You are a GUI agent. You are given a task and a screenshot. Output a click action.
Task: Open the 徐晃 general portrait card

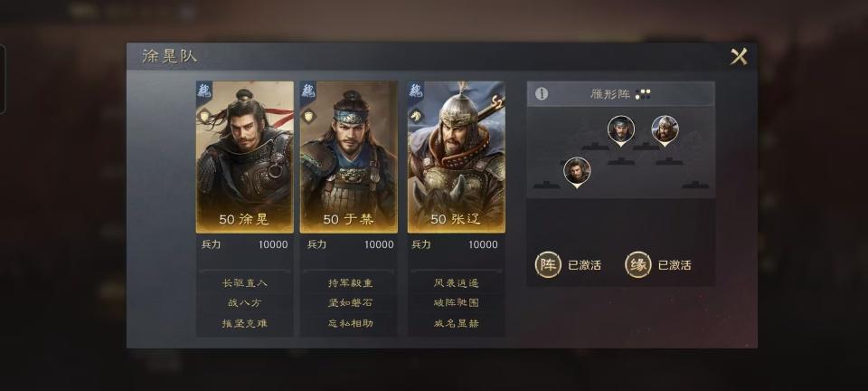tap(245, 157)
